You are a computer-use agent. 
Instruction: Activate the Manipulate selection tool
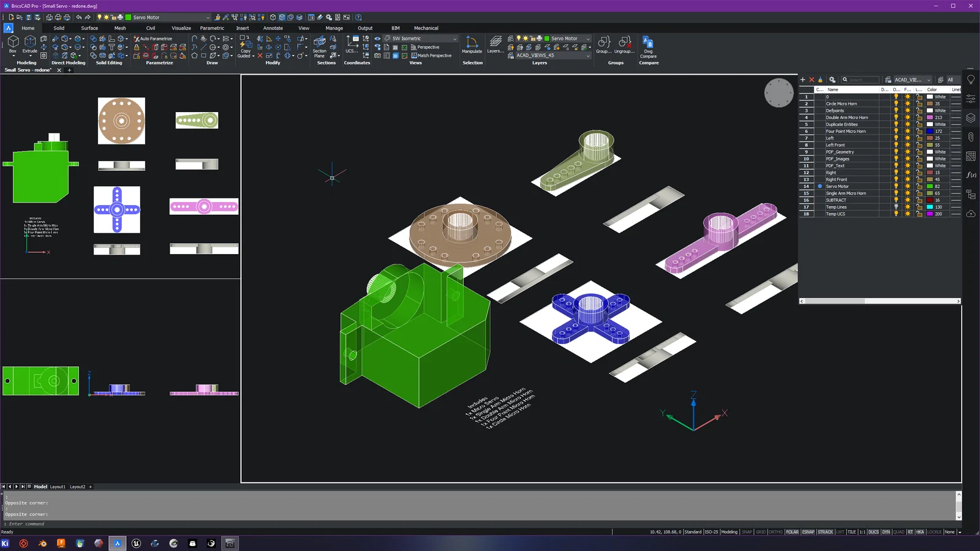(x=472, y=45)
